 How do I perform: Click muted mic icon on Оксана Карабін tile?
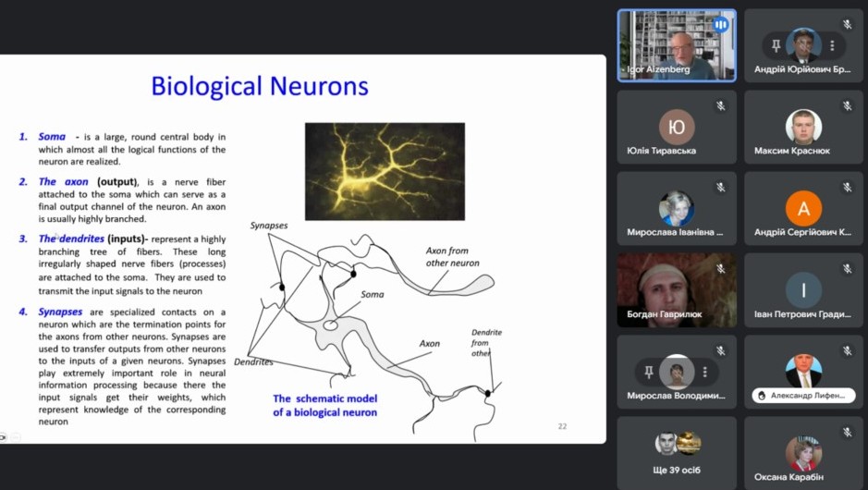[x=847, y=432]
